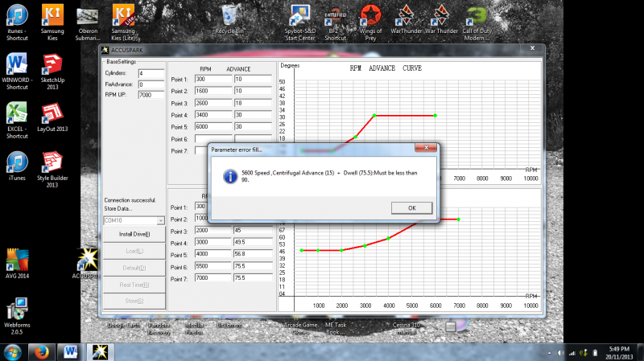Click the network signal tray icon
The height and width of the screenshot is (361, 644).
(572, 353)
